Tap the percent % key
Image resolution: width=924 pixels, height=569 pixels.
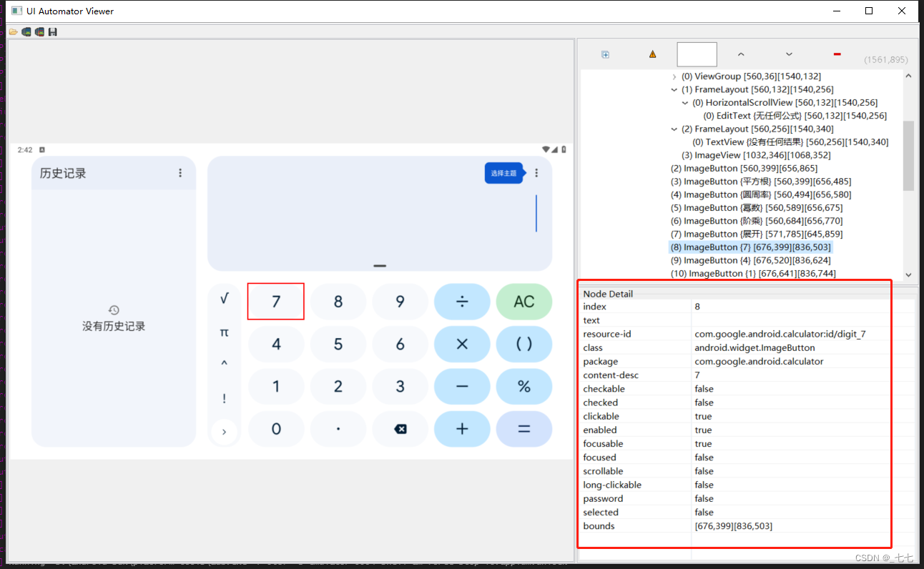[524, 387]
